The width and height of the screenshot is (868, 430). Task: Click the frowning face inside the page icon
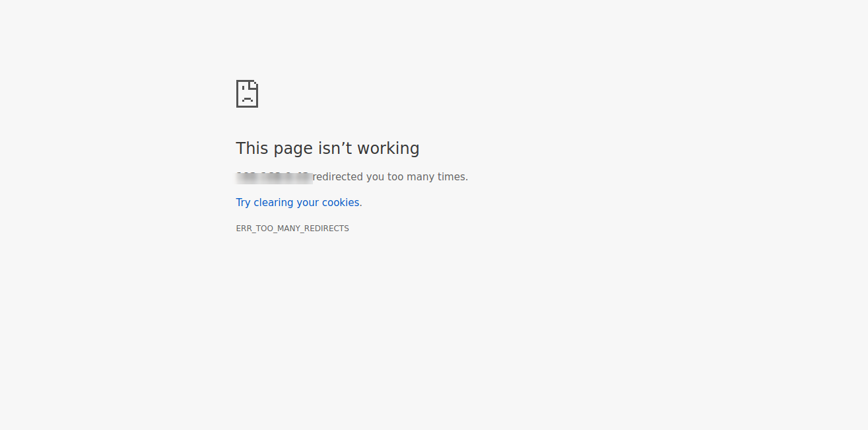246,95
